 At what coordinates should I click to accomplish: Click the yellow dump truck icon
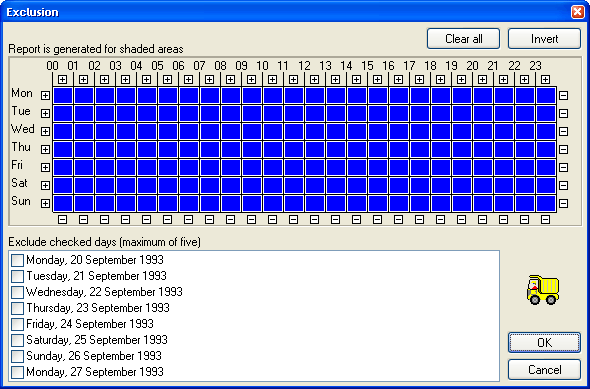543,290
